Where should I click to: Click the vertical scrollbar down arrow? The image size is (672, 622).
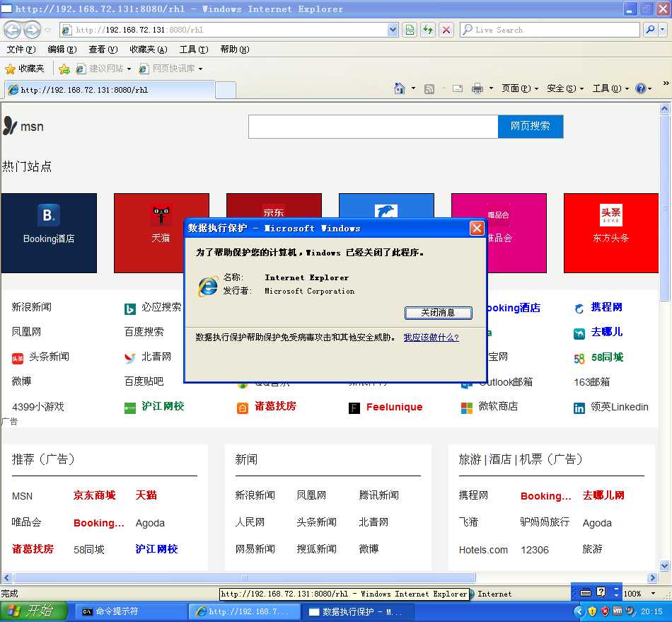(664, 566)
